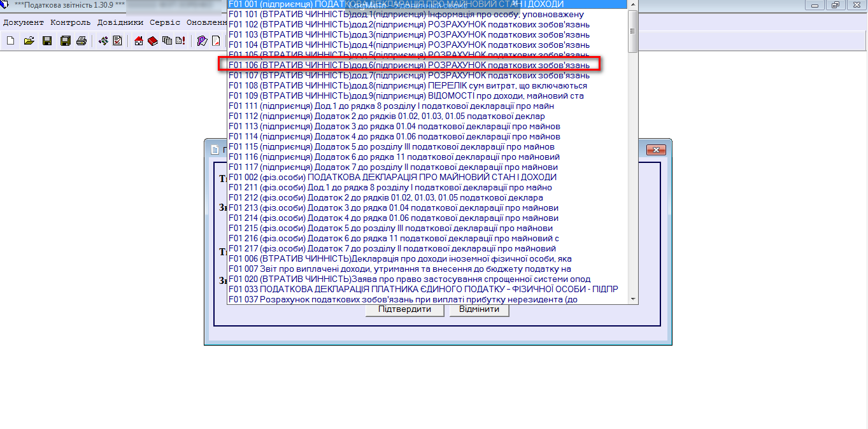The height and width of the screenshot is (429, 868).
Task: Choose F01 002 (фіз.особи) declaration list entry
Action: point(392,177)
